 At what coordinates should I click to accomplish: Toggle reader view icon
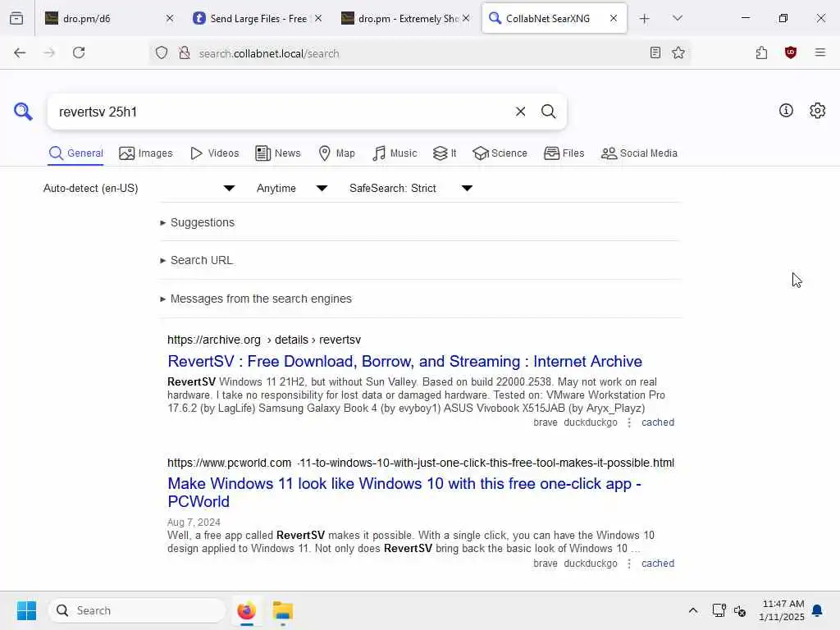pyautogui.click(x=655, y=52)
